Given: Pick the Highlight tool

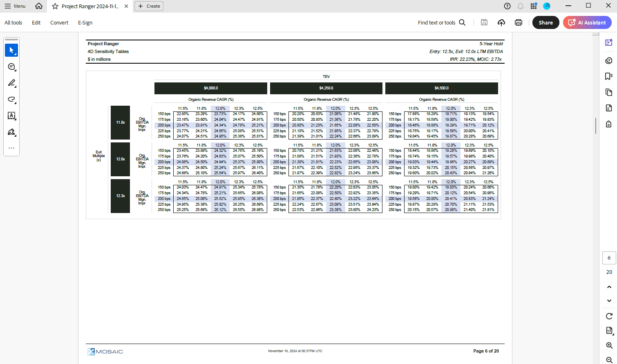Looking at the screenshot, I should point(11,83).
